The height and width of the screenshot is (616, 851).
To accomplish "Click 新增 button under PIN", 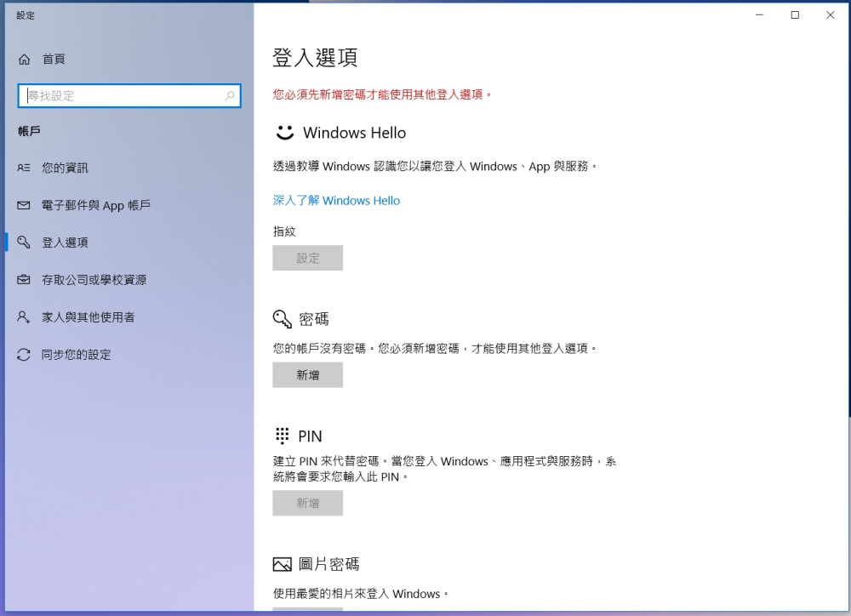I will pos(308,503).
